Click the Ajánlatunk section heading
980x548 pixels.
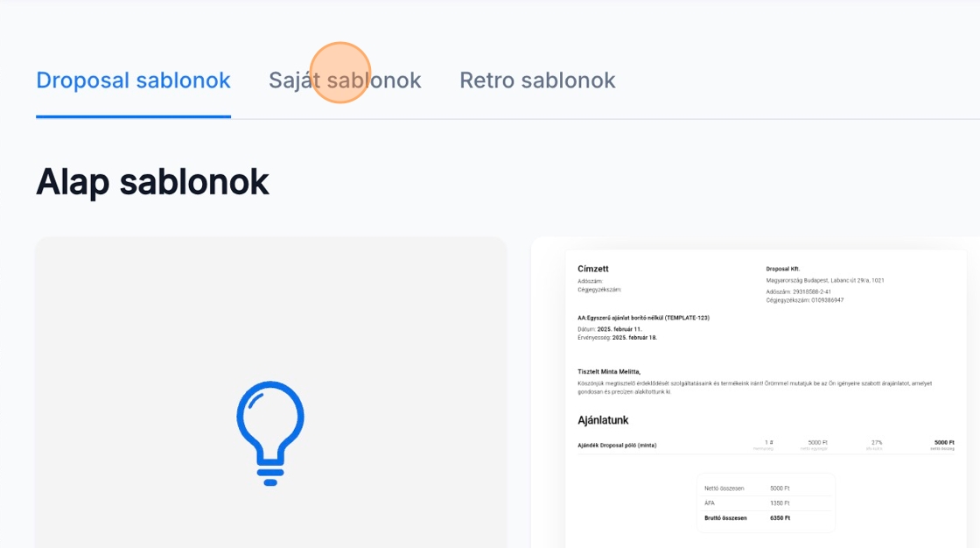[603, 420]
